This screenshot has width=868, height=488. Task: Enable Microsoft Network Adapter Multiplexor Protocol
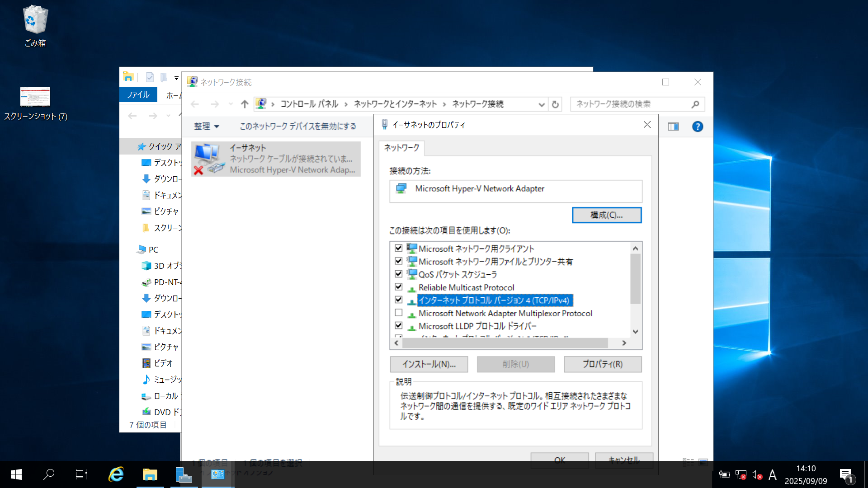pos(398,312)
